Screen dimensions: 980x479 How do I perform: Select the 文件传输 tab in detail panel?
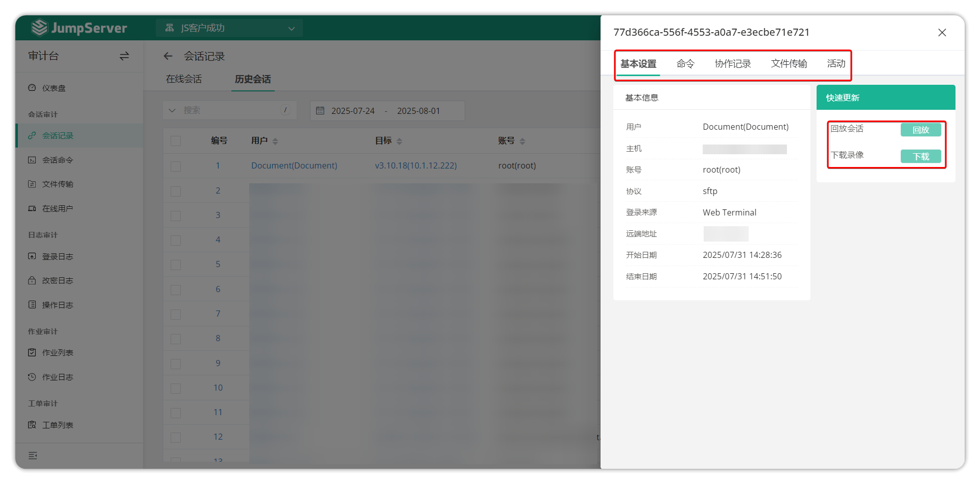789,64
